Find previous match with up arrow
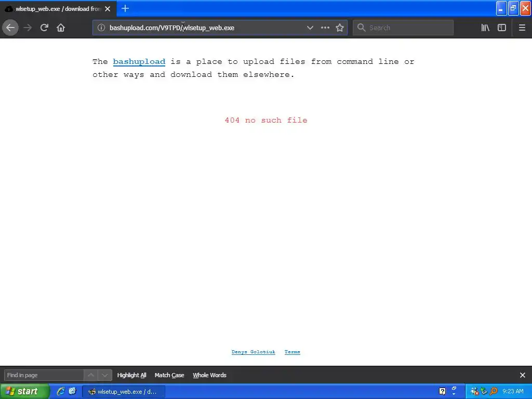532x399 pixels. coord(91,375)
